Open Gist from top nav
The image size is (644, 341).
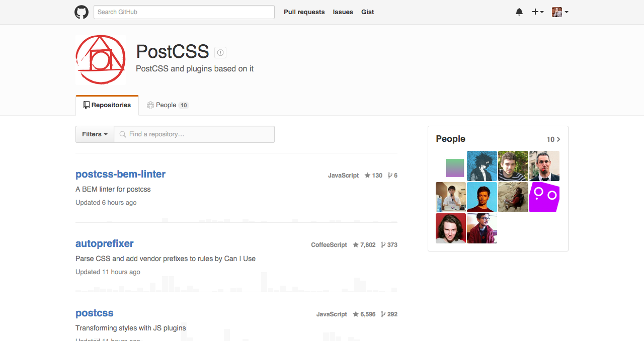pyautogui.click(x=368, y=12)
